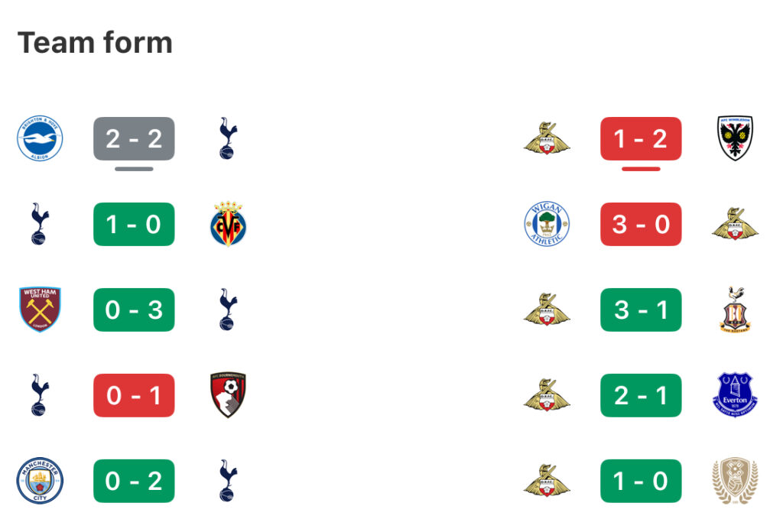Image resolution: width=783 pixels, height=532 pixels.
Task: Open the Everton club crest
Action: 735,394
